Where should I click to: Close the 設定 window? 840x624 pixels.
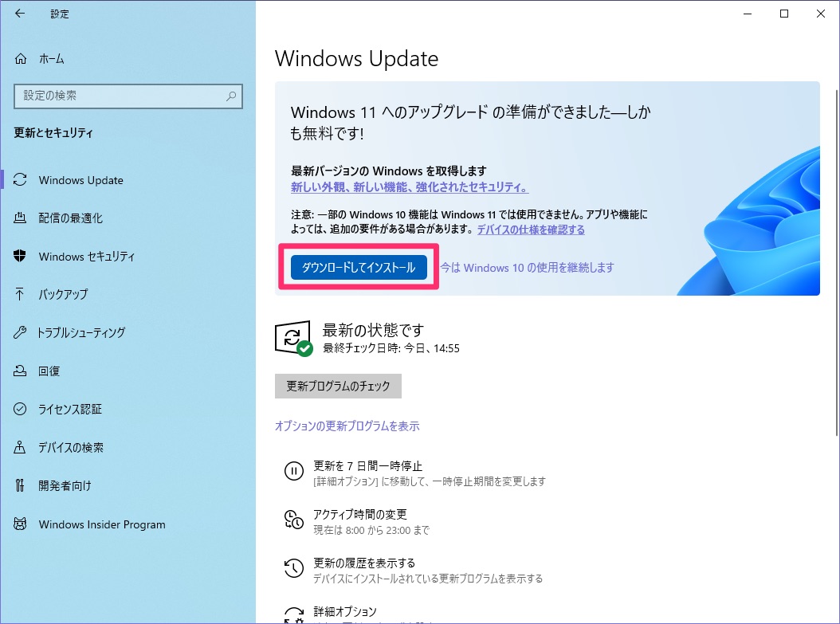click(x=821, y=14)
